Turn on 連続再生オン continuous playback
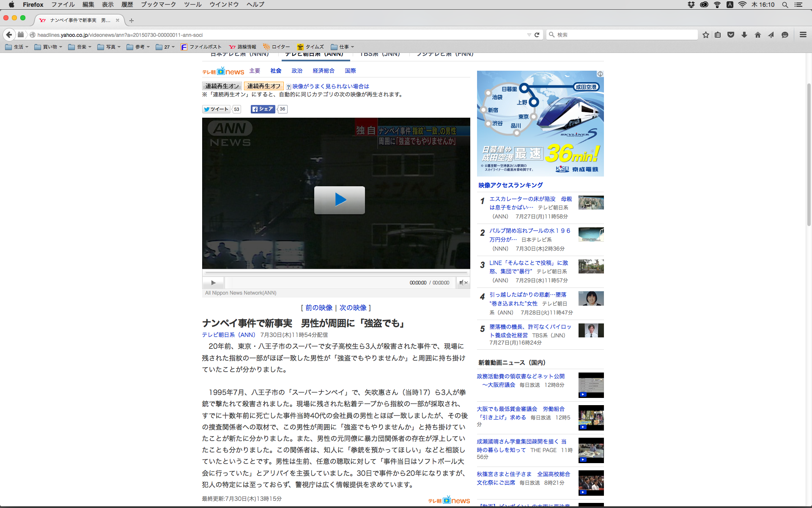This screenshot has width=812, height=508. 222,86
